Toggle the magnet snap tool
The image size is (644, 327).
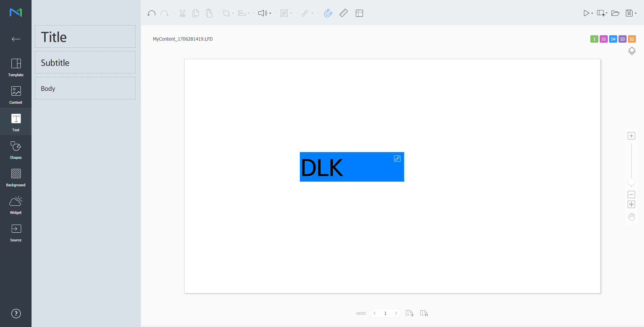tap(328, 13)
